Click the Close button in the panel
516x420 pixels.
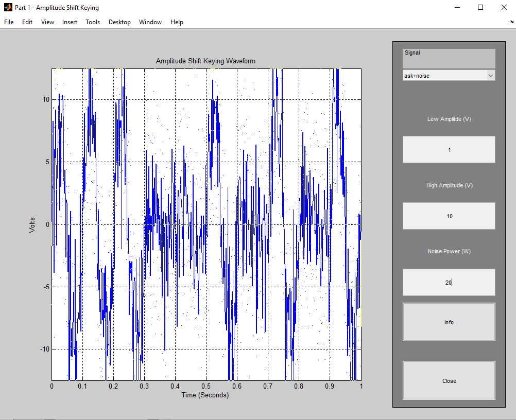[449, 381]
